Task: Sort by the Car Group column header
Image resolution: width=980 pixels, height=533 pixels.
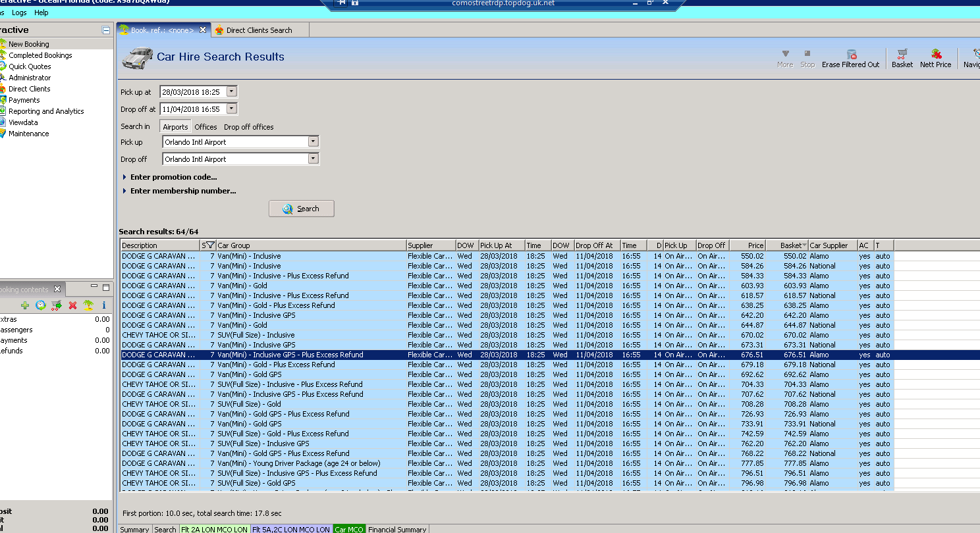Action: coord(311,245)
